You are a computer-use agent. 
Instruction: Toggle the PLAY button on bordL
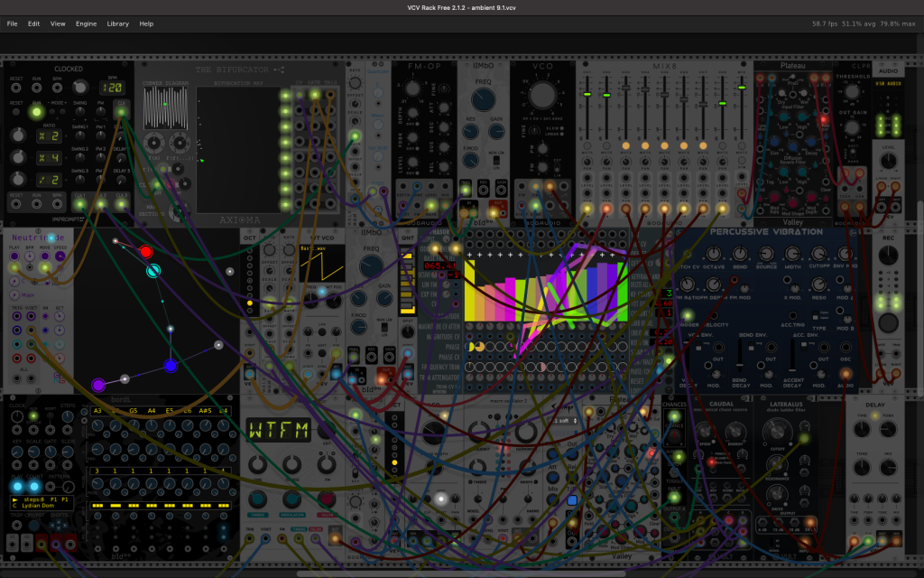17,487
